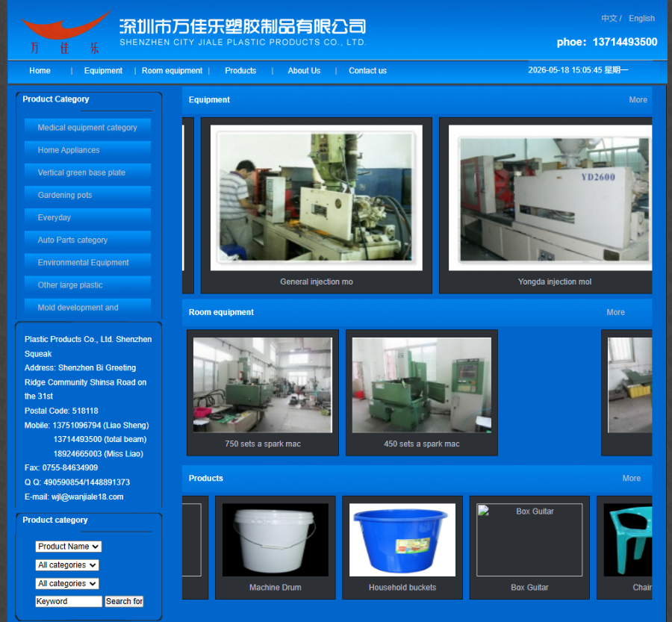Expand the second All categories dropdown

coord(67,583)
